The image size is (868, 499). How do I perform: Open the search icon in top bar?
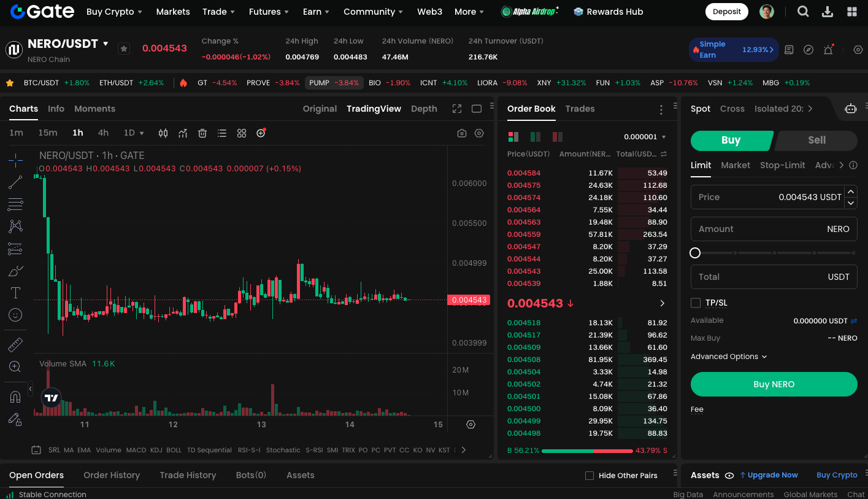(x=803, y=12)
